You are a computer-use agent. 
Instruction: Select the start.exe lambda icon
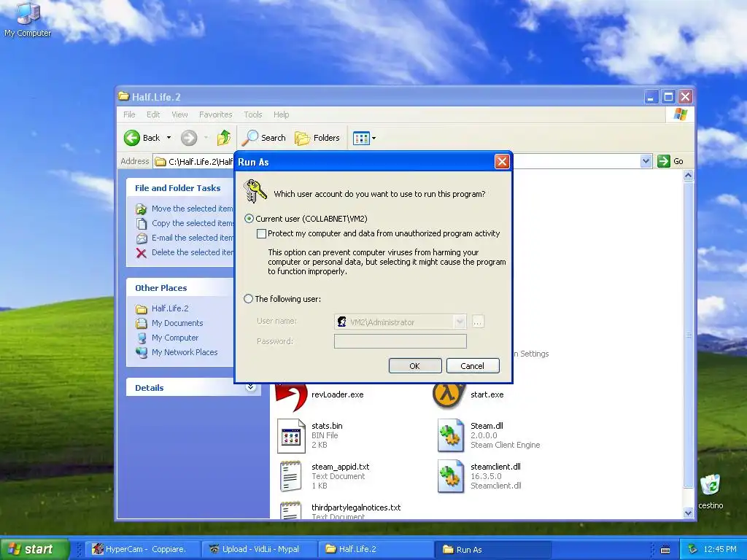pyautogui.click(x=449, y=394)
